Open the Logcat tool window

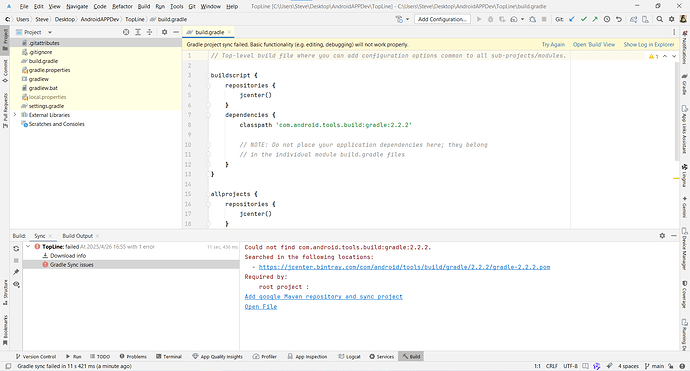point(349,356)
